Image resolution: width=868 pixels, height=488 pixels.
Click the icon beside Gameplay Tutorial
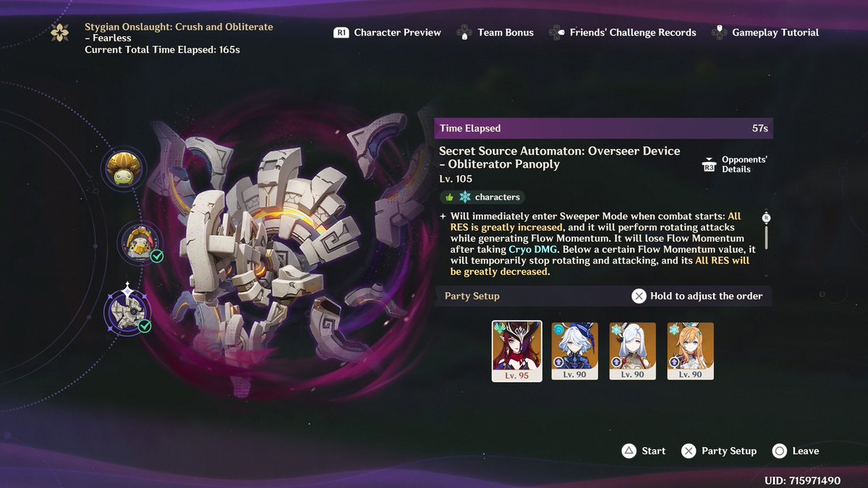point(719,33)
